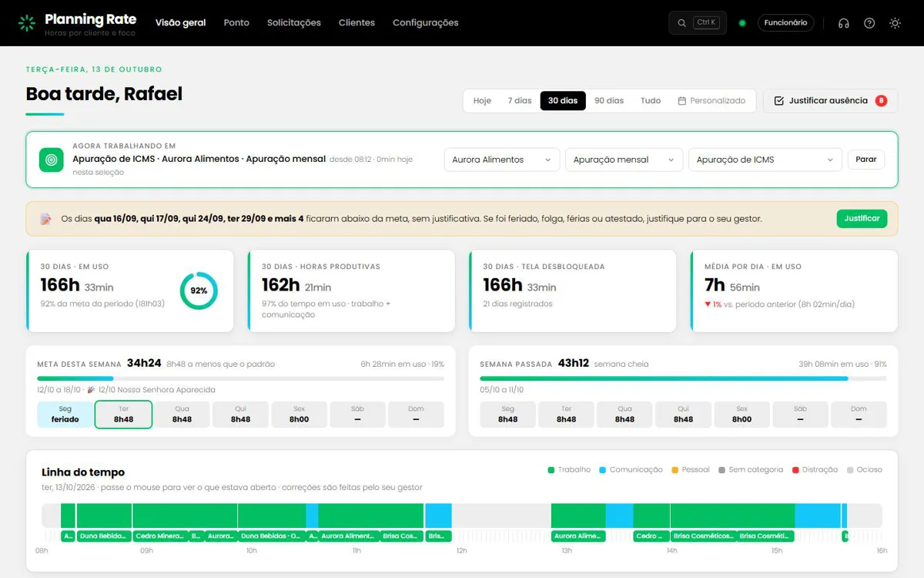Toggle the light theme sun icon

coord(895,23)
